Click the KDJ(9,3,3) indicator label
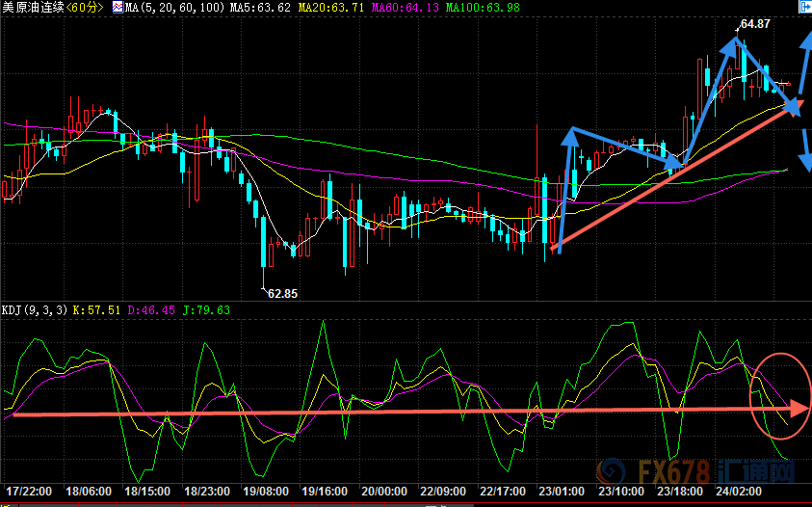The image size is (812, 507). [35, 310]
